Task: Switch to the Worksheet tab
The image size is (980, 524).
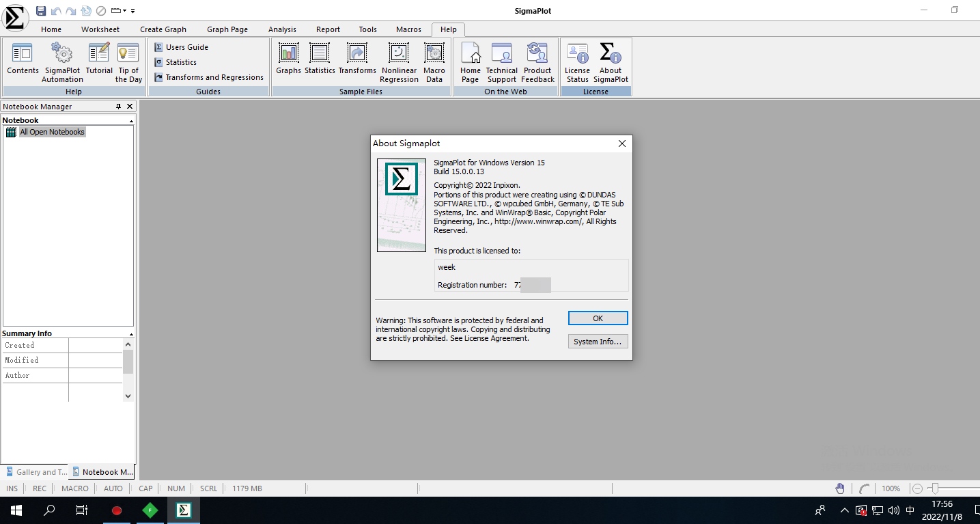Action: (x=100, y=29)
